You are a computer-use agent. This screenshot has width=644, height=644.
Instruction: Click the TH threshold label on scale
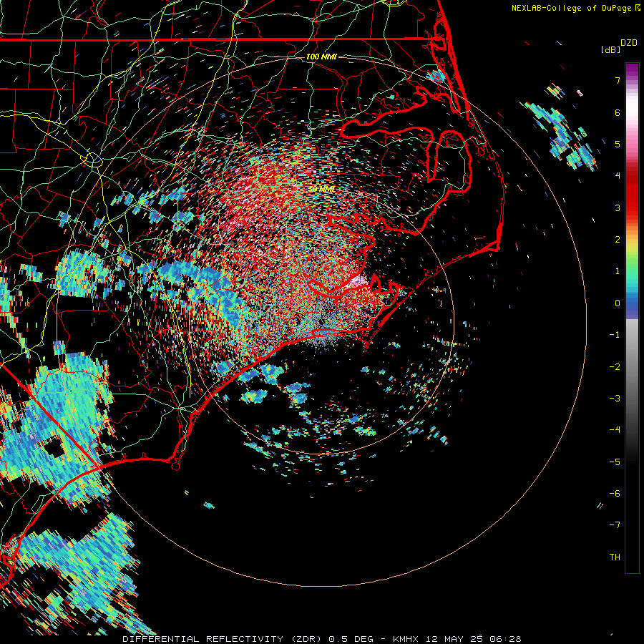click(x=615, y=557)
